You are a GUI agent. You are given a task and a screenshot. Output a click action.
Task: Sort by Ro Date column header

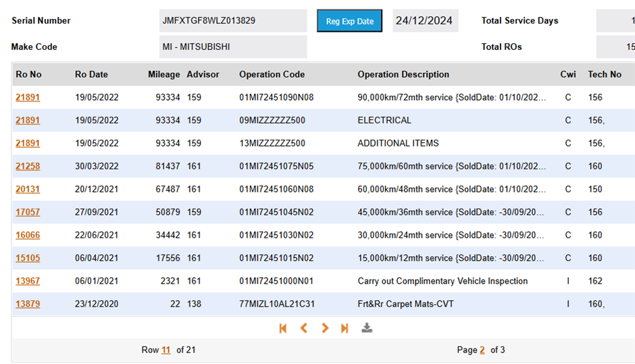click(x=91, y=74)
